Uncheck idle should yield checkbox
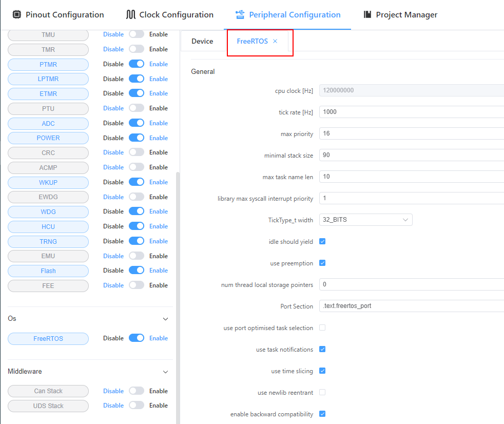This screenshot has width=504, height=424. pos(322,241)
